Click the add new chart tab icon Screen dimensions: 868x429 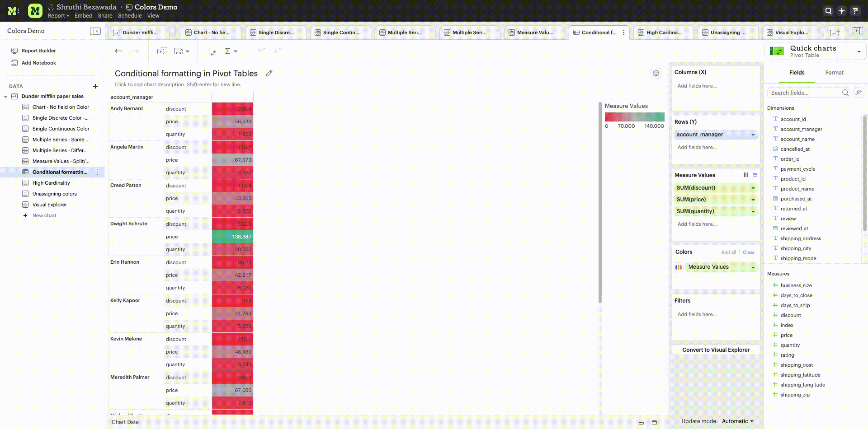(835, 33)
